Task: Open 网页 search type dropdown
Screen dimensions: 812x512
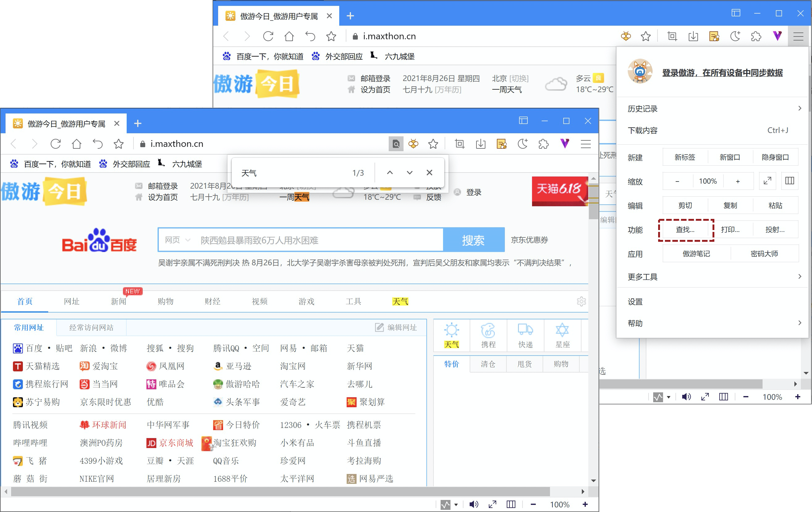Action: [178, 240]
